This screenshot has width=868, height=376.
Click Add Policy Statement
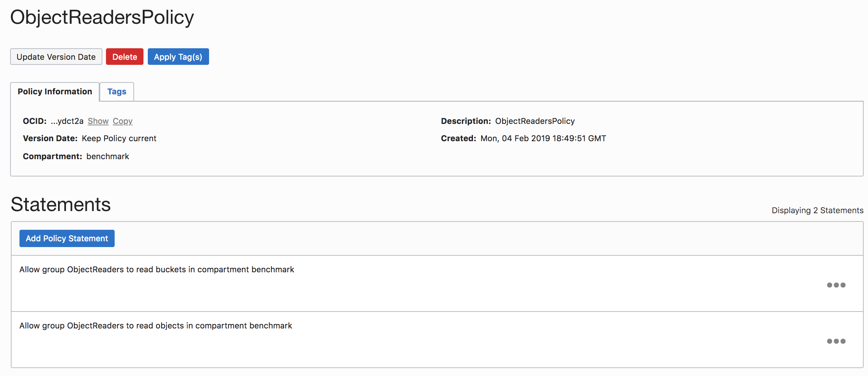(67, 238)
